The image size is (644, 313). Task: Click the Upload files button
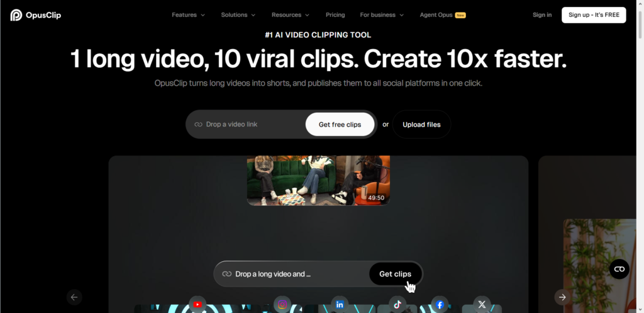[x=421, y=125]
